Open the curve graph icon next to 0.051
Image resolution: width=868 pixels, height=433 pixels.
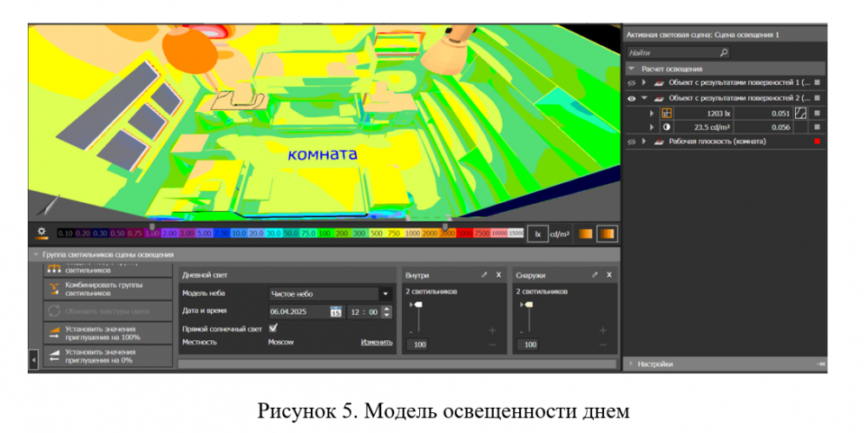pos(800,113)
